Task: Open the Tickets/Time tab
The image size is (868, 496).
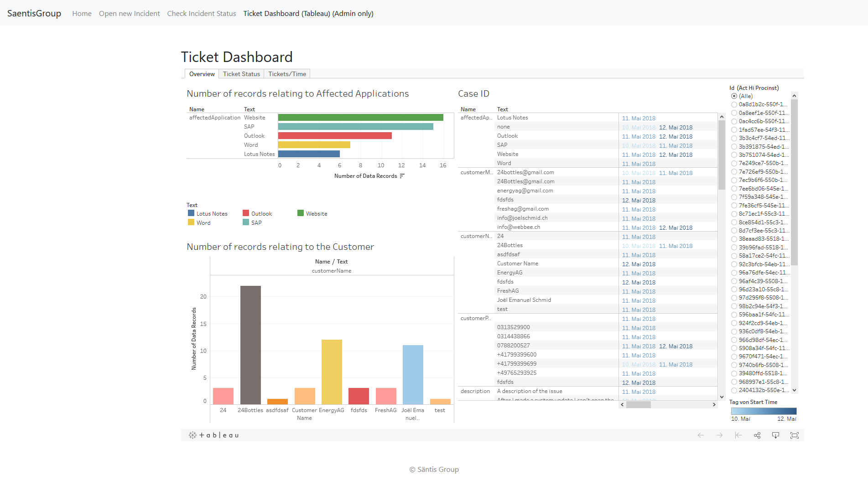Action: (x=287, y=74)
